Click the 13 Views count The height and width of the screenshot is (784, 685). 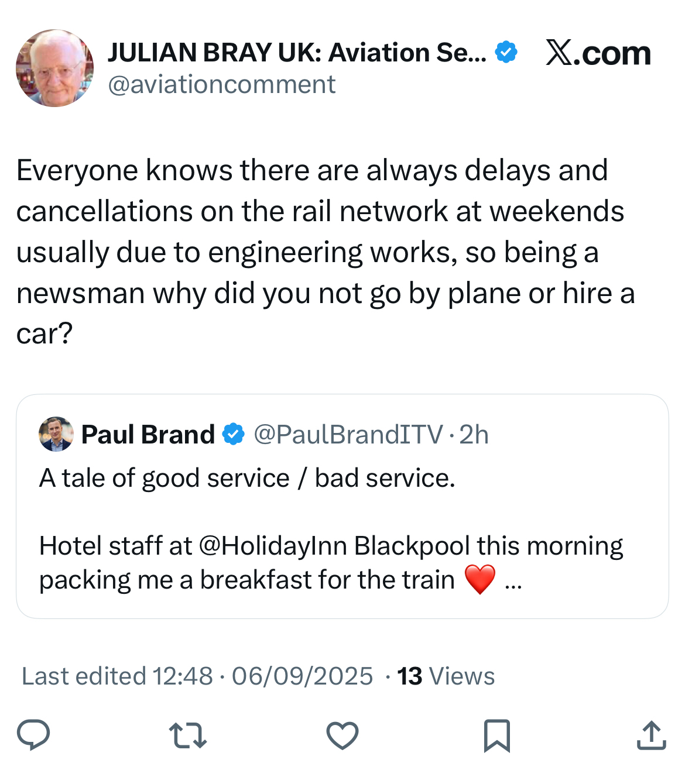click(446, 676)
